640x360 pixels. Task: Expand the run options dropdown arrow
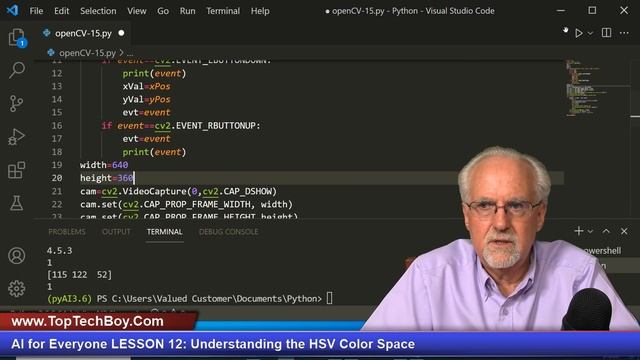pyautogui.click(x=590, y=33)
